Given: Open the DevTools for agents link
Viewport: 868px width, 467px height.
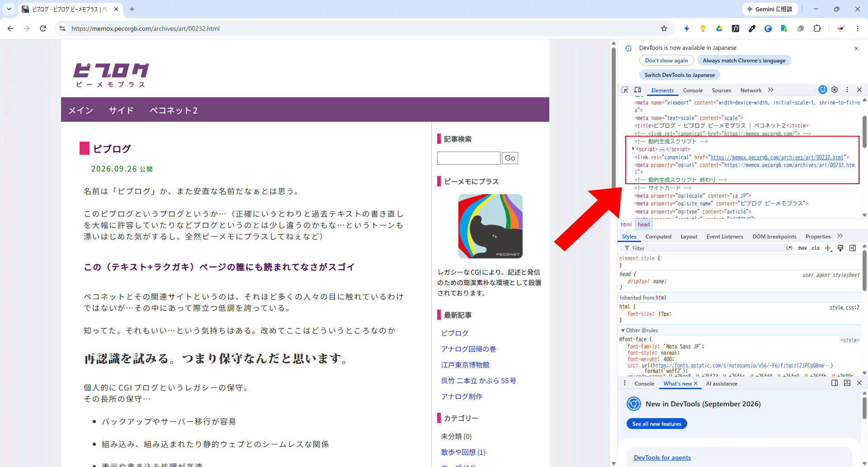Looking at the screenshot, I should (662, 457).
